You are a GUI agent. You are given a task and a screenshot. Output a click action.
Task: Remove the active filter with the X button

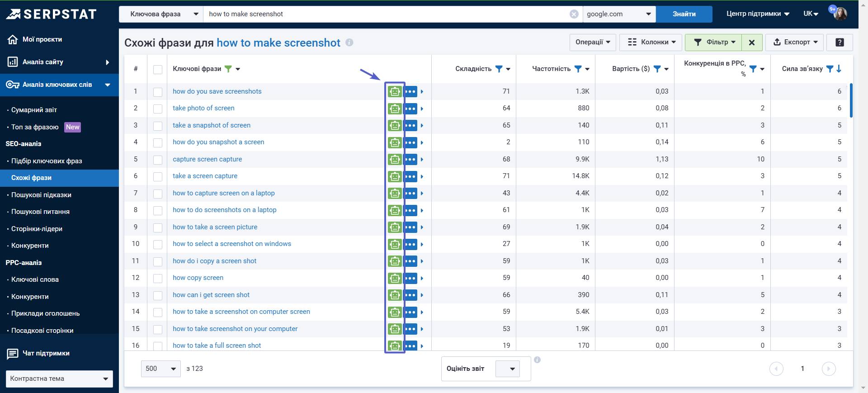tap(751, 43)
